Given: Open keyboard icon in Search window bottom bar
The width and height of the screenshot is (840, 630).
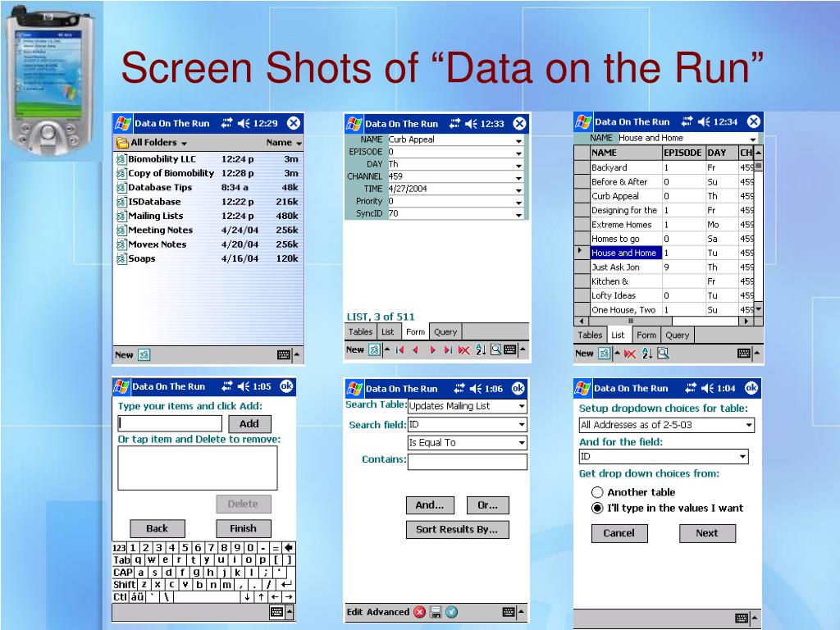Looking at the screenshot, I should pyautogui.click(x=509, y=612).
